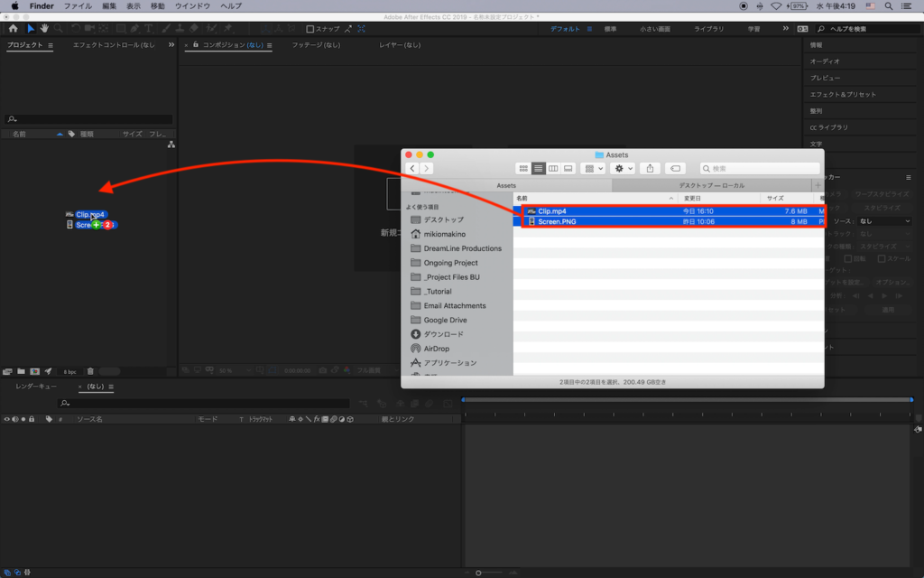
Task: Go forward in Finder window
Action: point(427,169)
